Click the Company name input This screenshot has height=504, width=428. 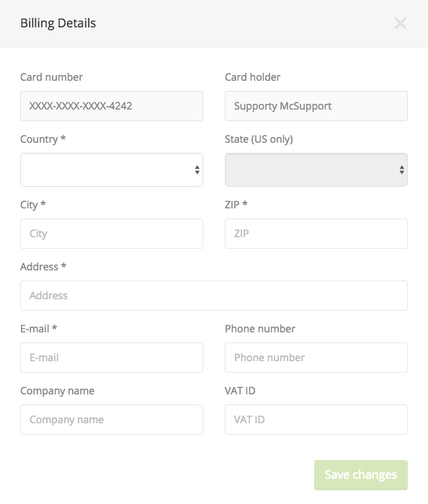coord(112,420)
